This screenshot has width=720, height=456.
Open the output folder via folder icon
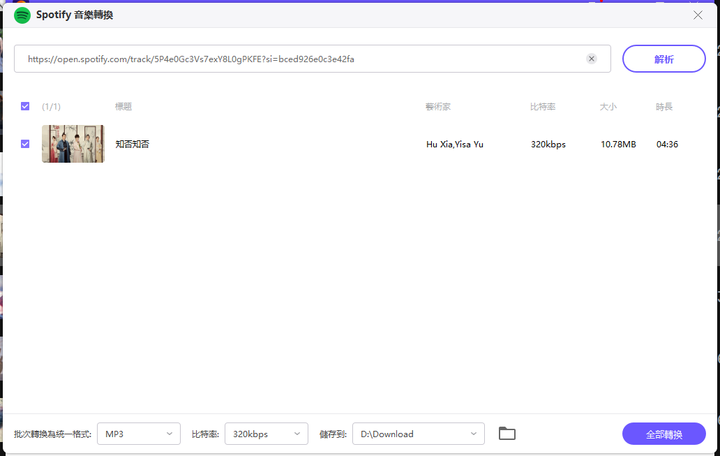point(507,433)
